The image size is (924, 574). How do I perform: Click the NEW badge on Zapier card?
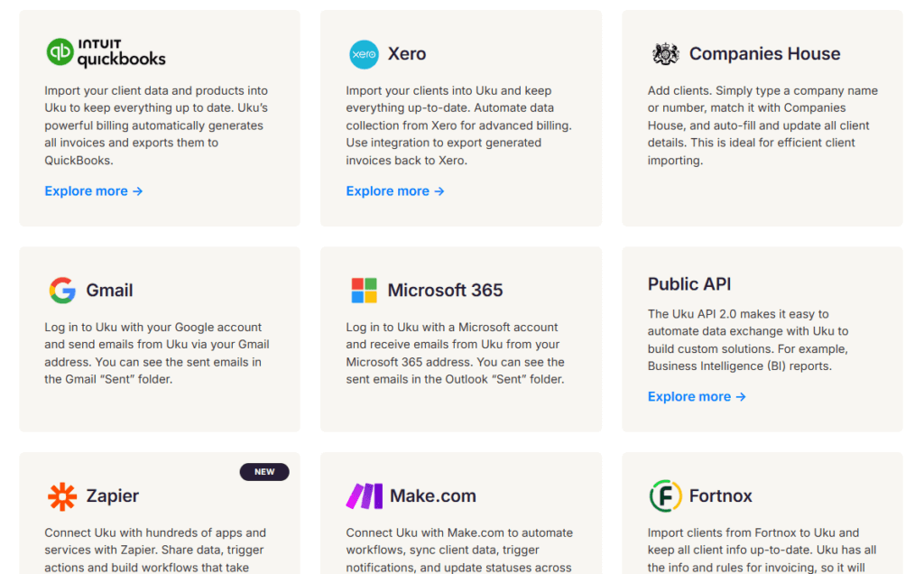[264, 472]
